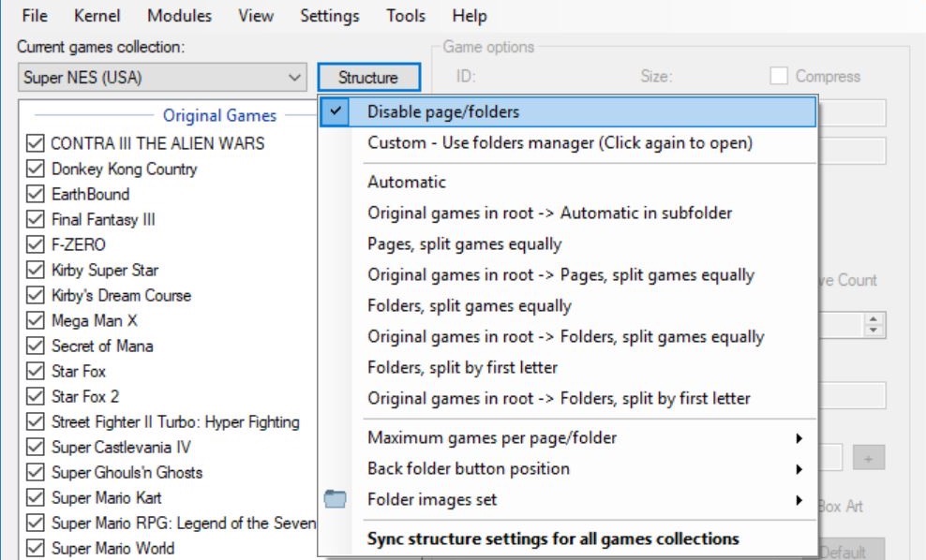
Task: Toggle Super Castlevania IV checkbox
Action: (x=36, y=448)
